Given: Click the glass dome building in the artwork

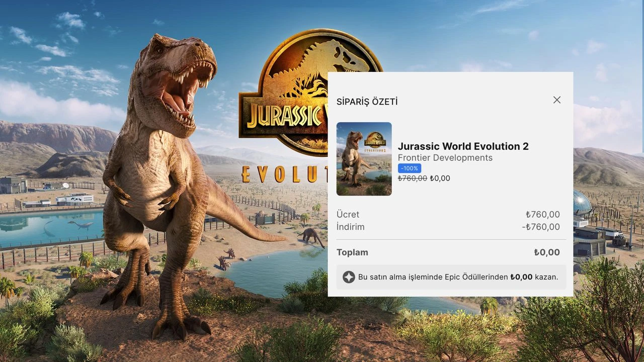Looking at the screenshot, I should [x=582, y=203].
